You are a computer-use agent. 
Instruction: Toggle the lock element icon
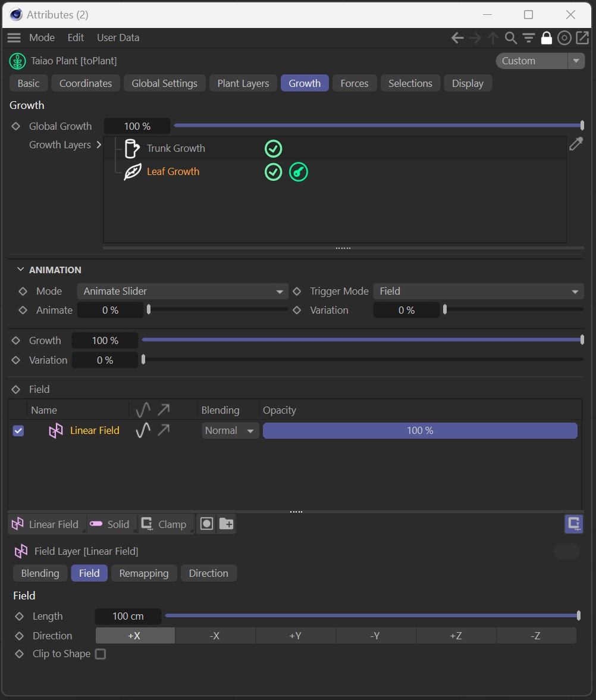pos(546,38)
